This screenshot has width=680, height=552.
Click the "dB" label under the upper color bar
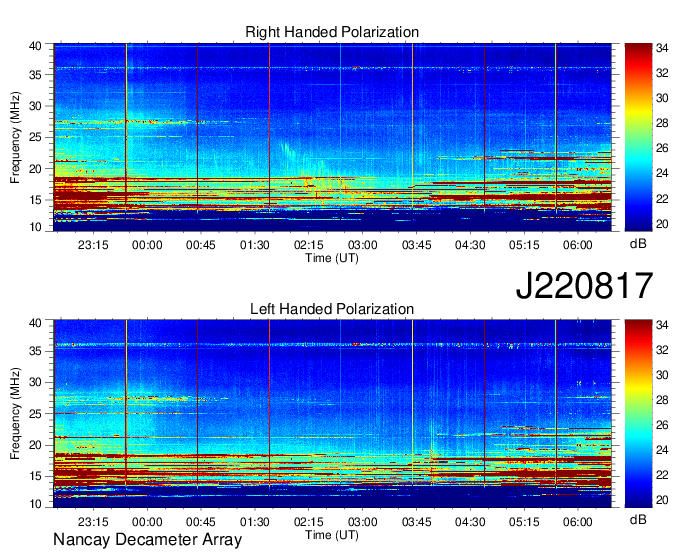tap(638, 244)
